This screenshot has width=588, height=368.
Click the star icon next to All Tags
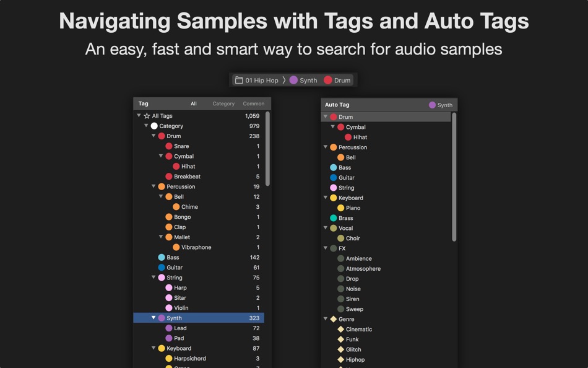pos(147,116)
